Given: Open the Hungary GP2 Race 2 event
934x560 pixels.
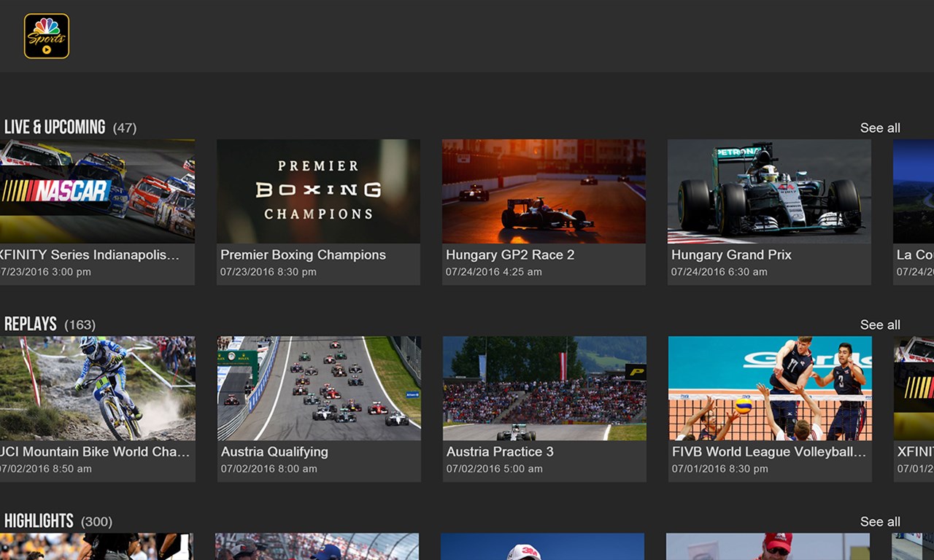Looking at the screenshot, I should click(543, 190).
